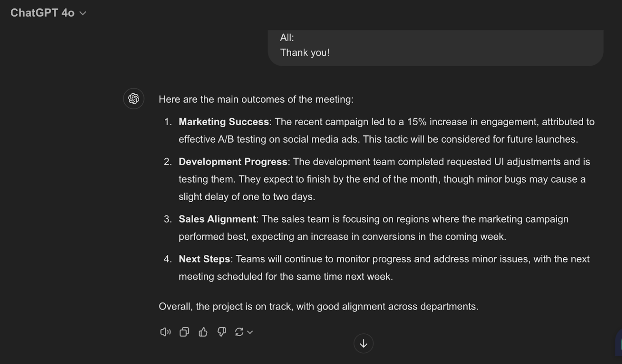
Task: Click the regenerate progress control icon
Action: point(240,332)
